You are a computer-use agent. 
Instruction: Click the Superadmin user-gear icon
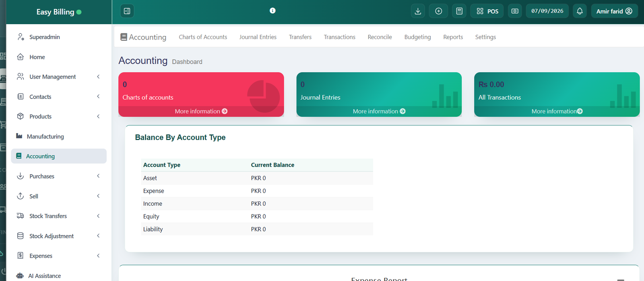pos(21,37)
